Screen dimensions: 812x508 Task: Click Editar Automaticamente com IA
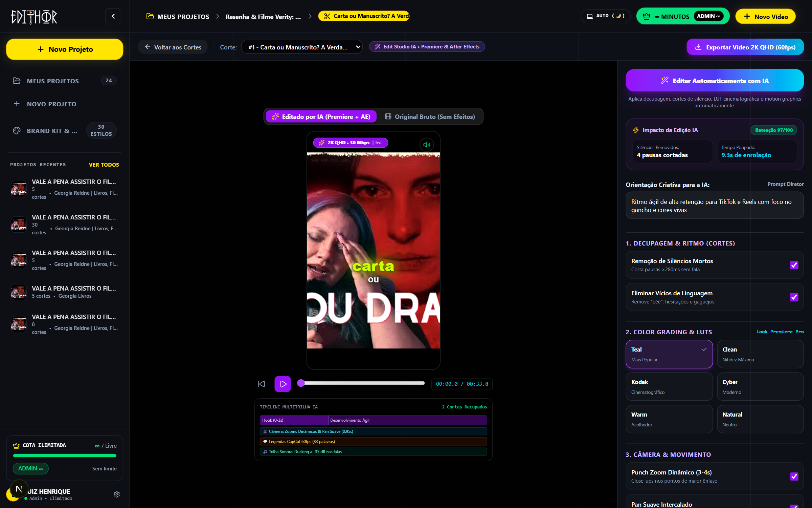click(715, 80)
